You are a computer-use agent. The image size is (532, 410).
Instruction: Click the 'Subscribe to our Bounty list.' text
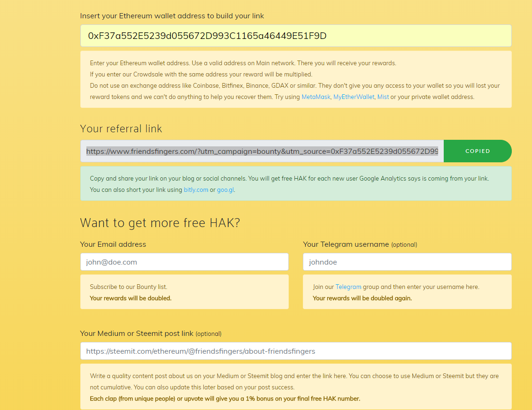click(129, 287)
